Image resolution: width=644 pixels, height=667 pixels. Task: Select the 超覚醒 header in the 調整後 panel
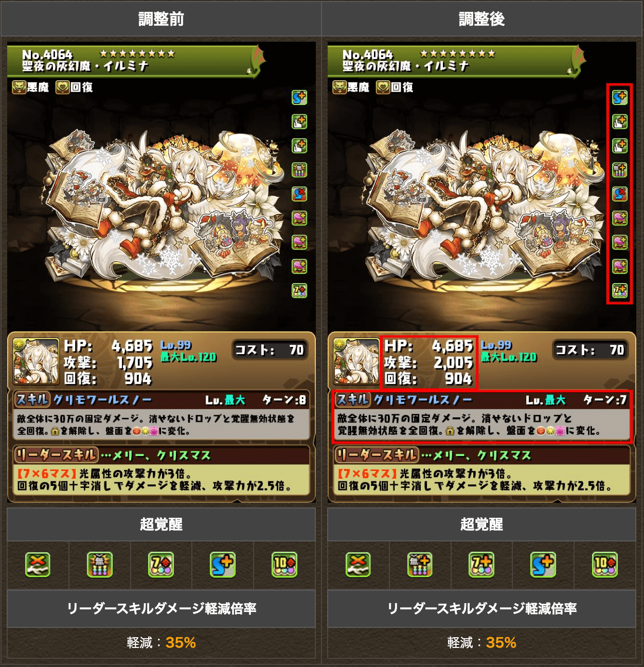click(482, 524)
